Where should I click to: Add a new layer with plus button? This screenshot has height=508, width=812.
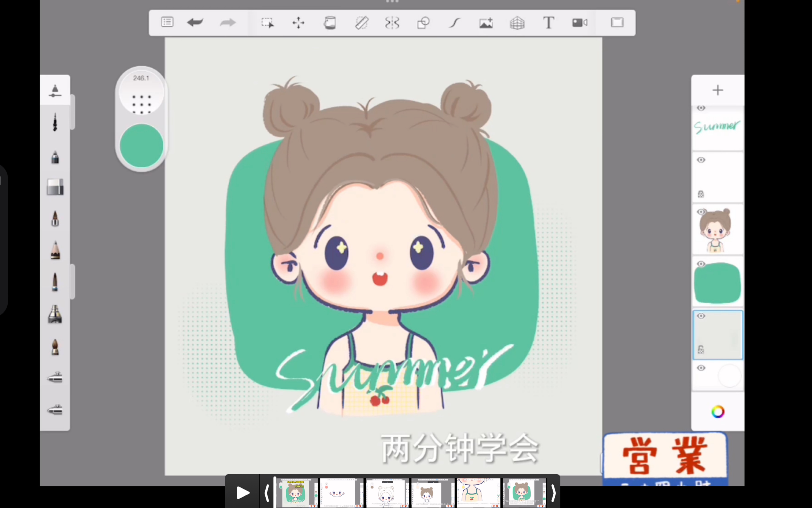point(718,90)
